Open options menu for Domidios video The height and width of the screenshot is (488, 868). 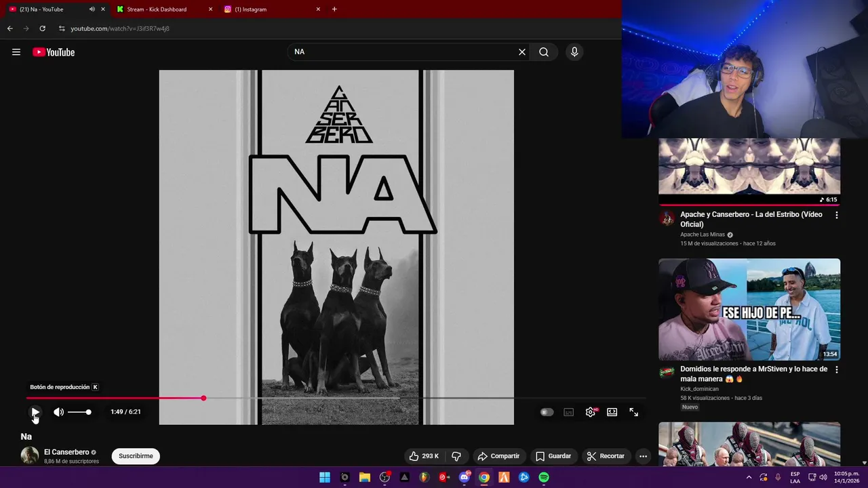point(836,369)
